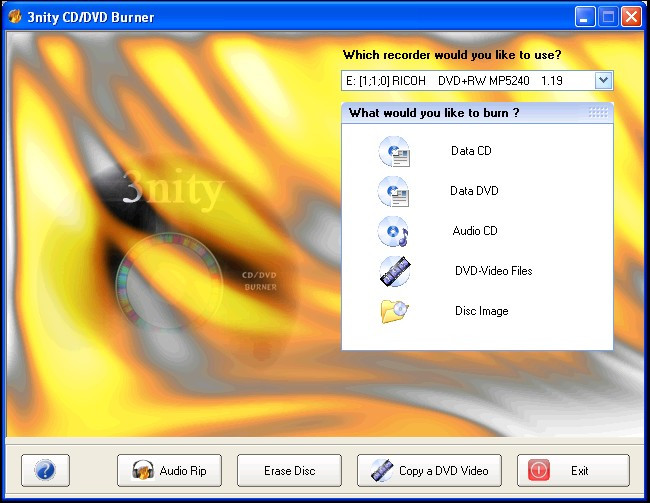Click the Audio CD music-note disc icon
The width and height of the screenshot is (650, 503).
(393, 231)
